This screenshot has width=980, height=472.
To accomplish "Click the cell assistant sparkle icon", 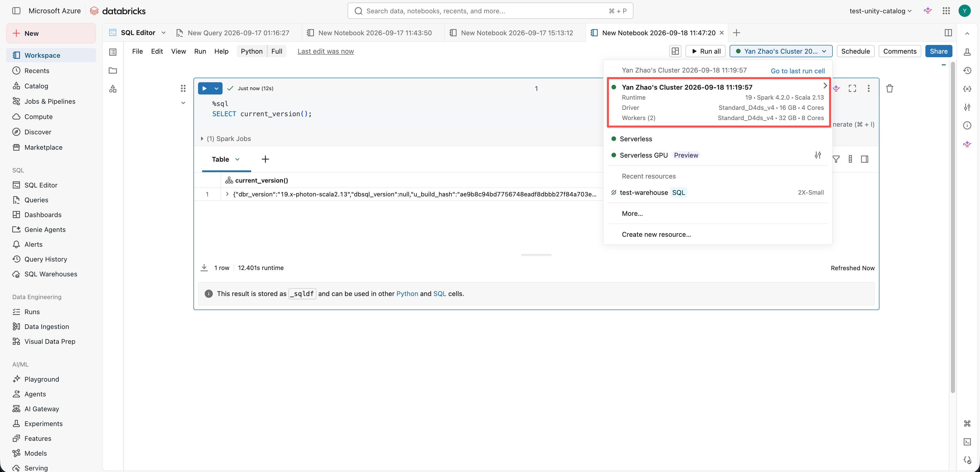I will [836, 88].
